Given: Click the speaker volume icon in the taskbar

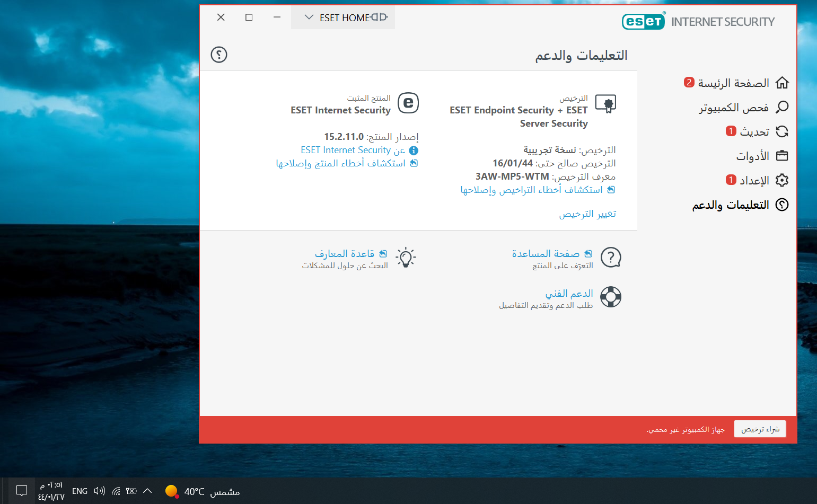Looking at the screenshot, I should point(99,491).
